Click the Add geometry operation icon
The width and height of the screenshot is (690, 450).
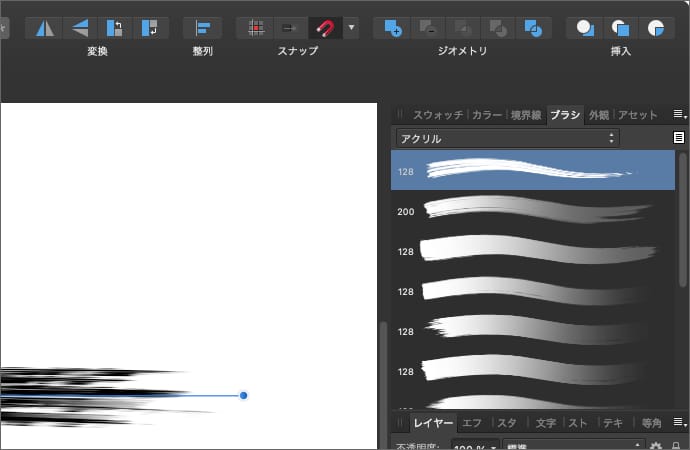click(392, 28)
